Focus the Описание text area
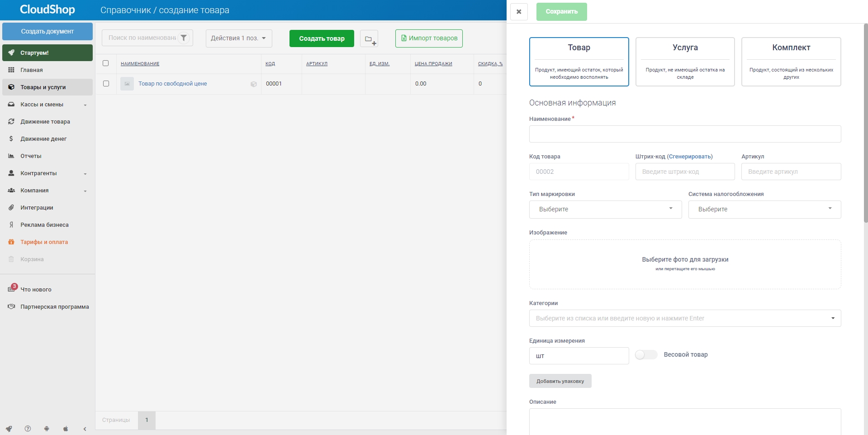 coord(685,421)
